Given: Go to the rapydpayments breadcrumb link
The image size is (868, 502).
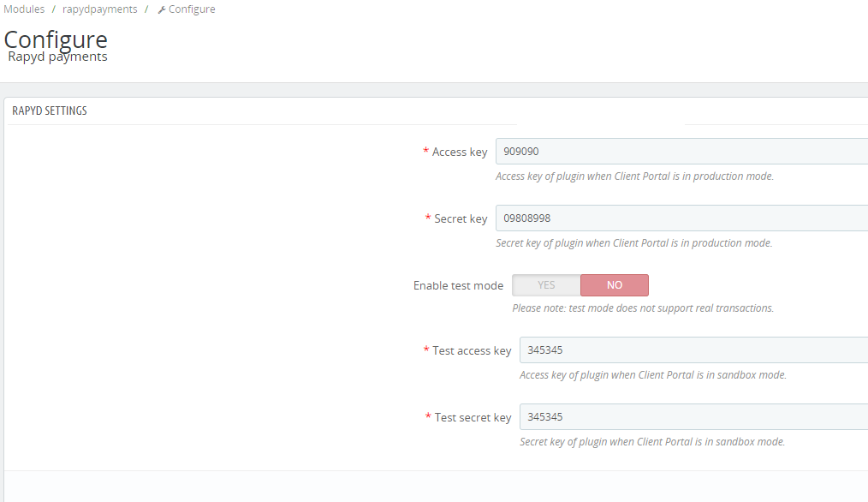Looking at the screenshot, I should (x=99, y=9).
